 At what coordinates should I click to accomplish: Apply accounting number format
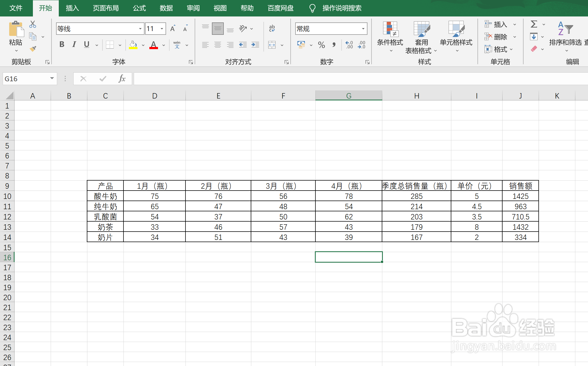[x=301, y=45]
